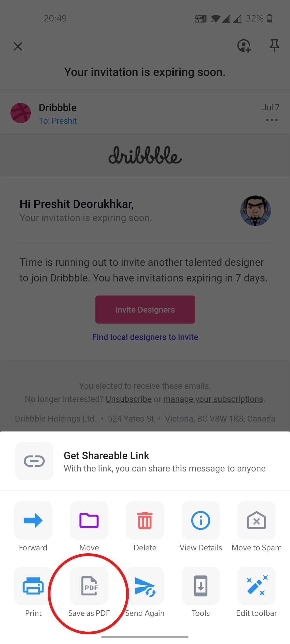Screen dimensions: 290x644
Task: Expand recipient details 'To: Preshit'
Action: 58,121
